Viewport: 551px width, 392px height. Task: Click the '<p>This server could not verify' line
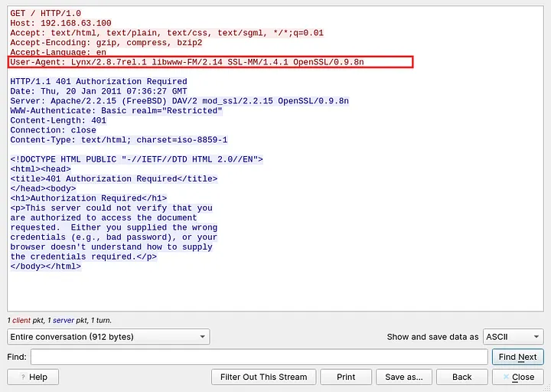click(x=112, y=208)
